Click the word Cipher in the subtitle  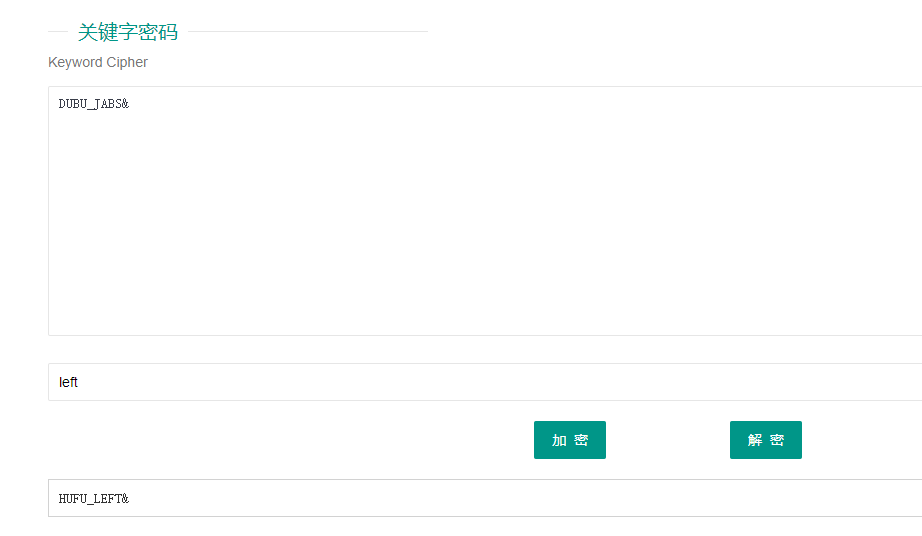coord(127,62)
